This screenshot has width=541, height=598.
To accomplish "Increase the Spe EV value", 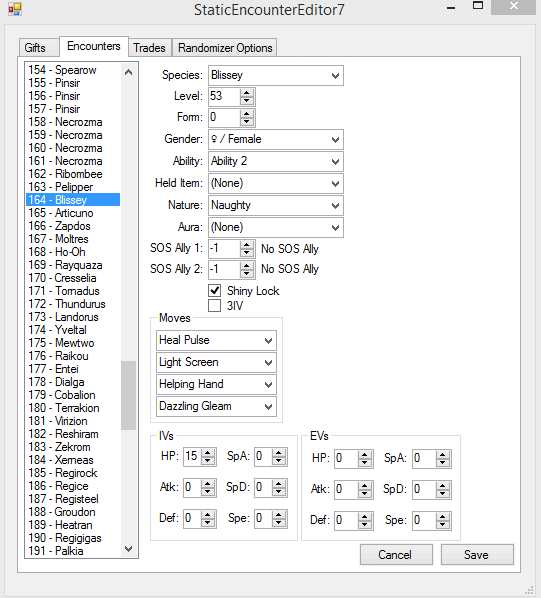I will click(x=443, y=517).
